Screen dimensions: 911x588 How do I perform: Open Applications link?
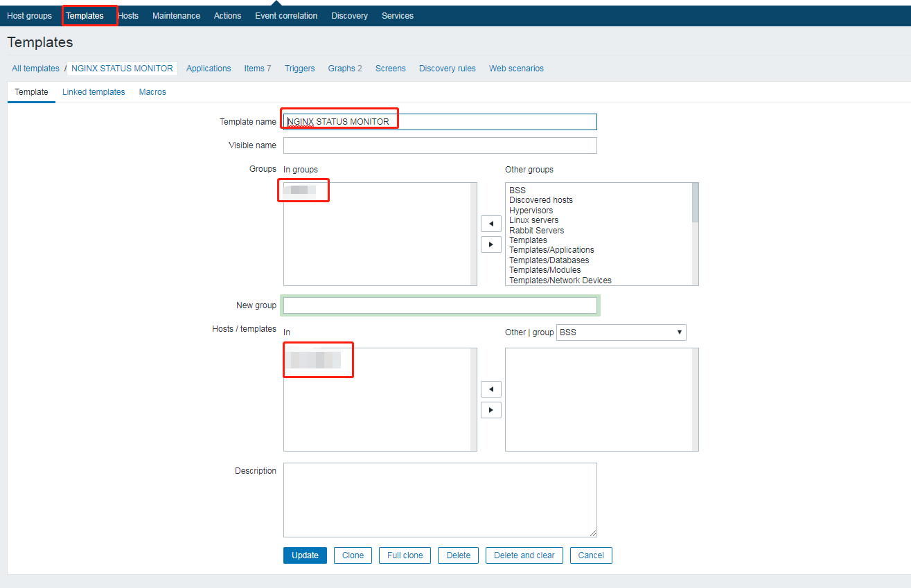click(x=209, y=69)
